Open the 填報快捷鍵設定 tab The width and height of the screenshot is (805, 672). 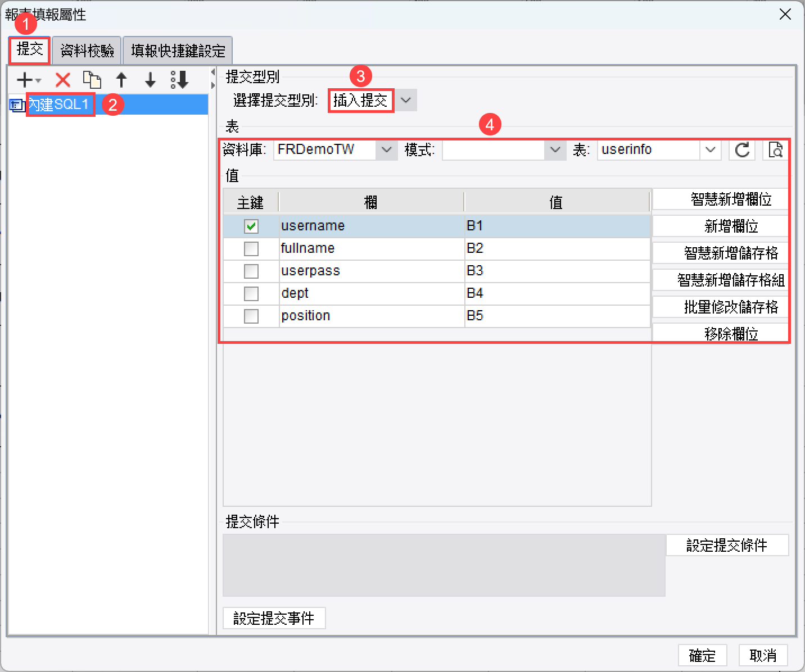click(x=178, y=50)
